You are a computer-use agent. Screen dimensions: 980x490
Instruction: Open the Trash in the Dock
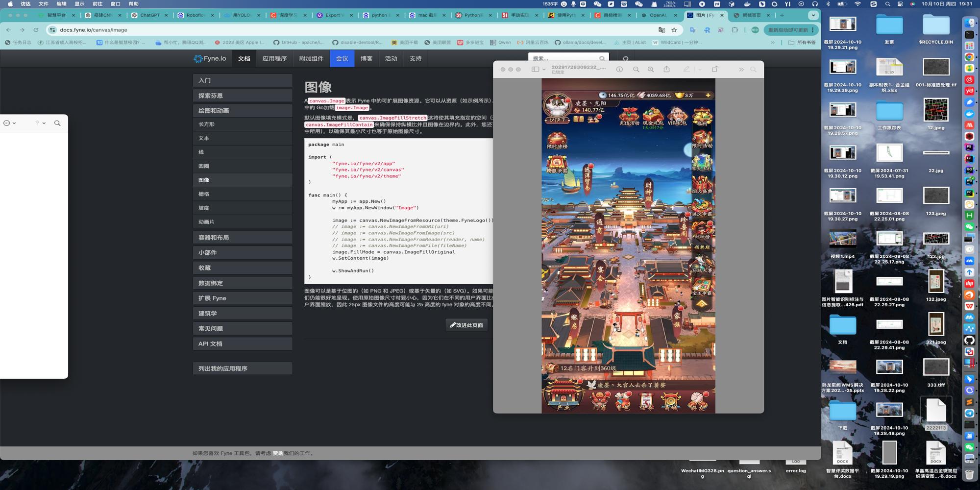point(969,474)
